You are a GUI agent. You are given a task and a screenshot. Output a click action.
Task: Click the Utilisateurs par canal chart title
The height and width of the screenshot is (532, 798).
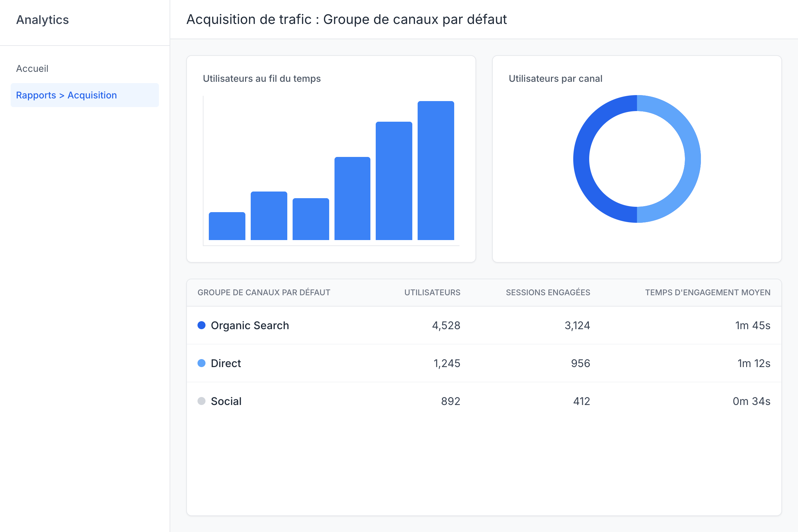(x=555, y=78)
